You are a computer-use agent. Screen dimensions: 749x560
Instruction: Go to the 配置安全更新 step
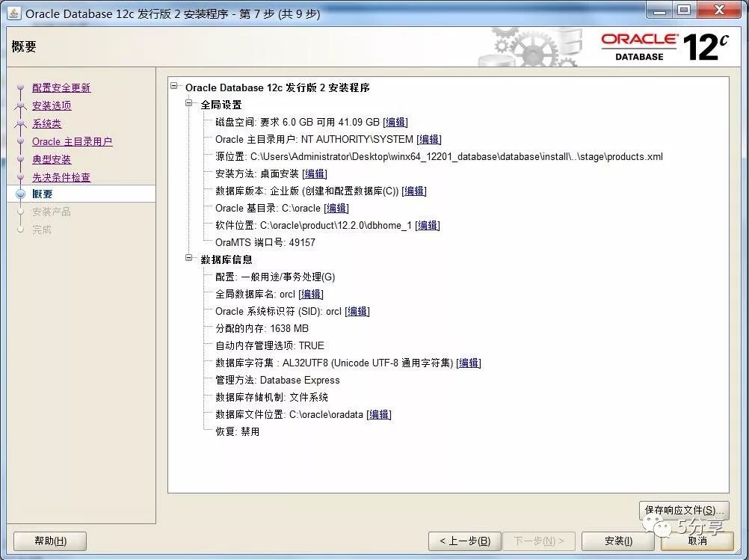click(x=61, y=88)
